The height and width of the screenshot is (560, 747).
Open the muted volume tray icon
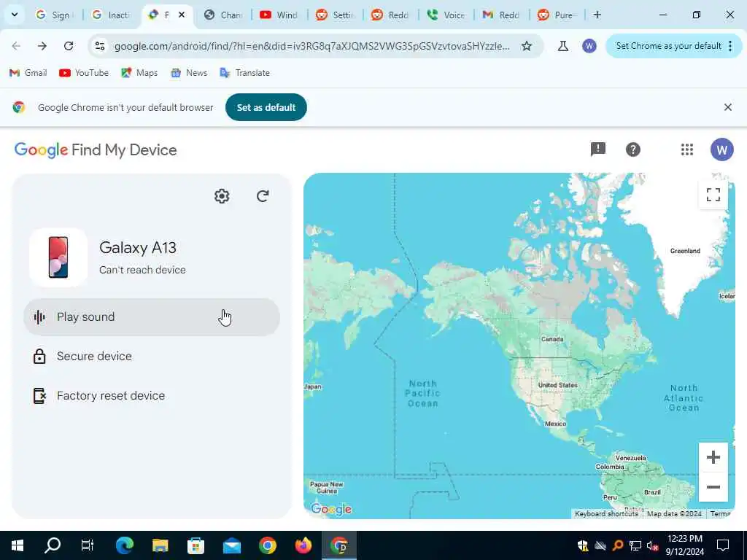[653, 545]
